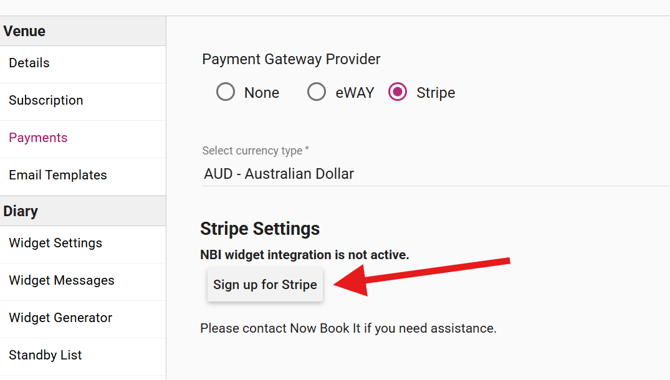Click the Diary section header
670x380 pixels.
pos(83,211)
